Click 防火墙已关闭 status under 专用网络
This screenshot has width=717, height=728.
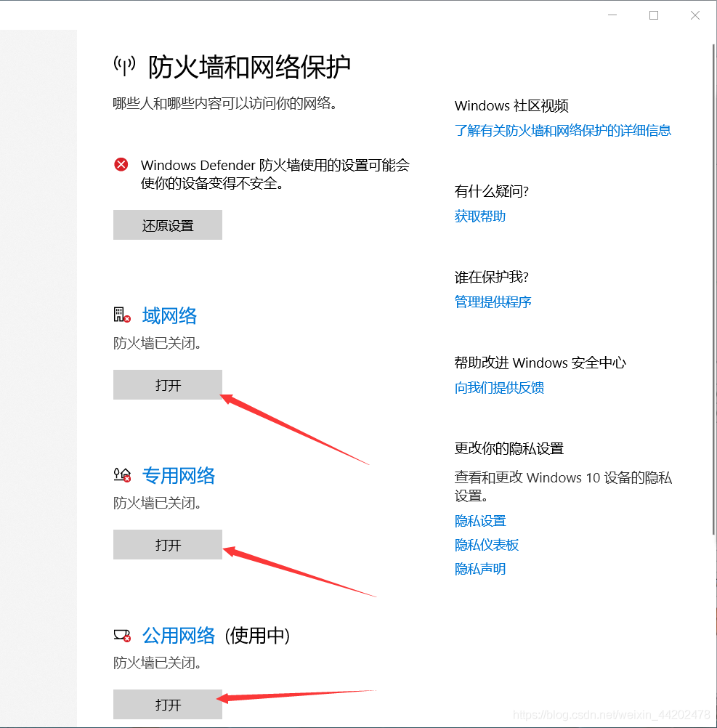(158, 503)
